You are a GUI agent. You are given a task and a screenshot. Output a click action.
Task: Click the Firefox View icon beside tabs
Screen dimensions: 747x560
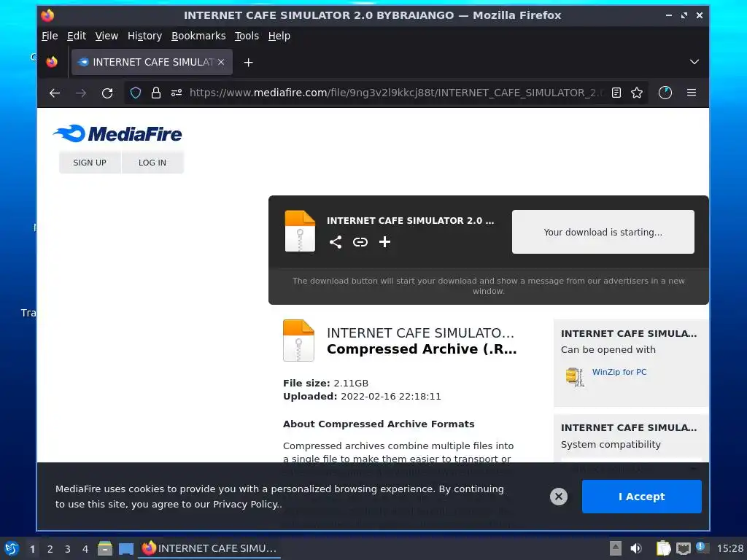tap(52, 62)
